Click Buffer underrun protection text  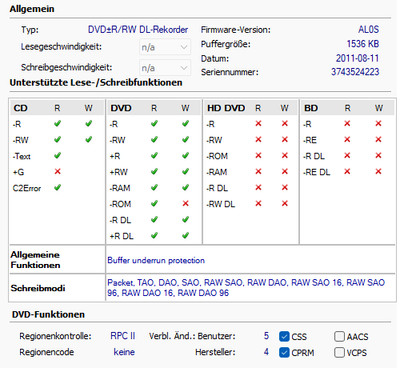coord(156,260)
